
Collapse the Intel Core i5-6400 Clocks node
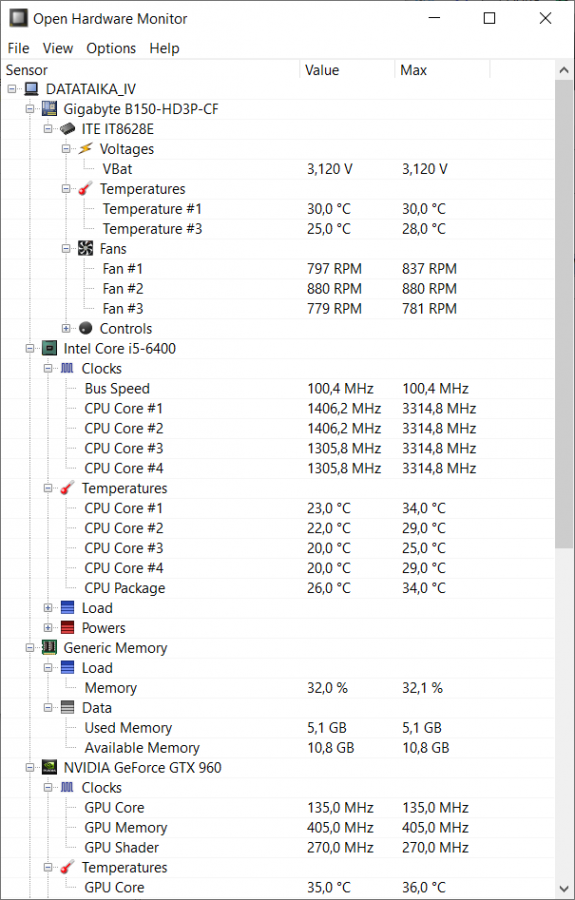tap(48, 368)
